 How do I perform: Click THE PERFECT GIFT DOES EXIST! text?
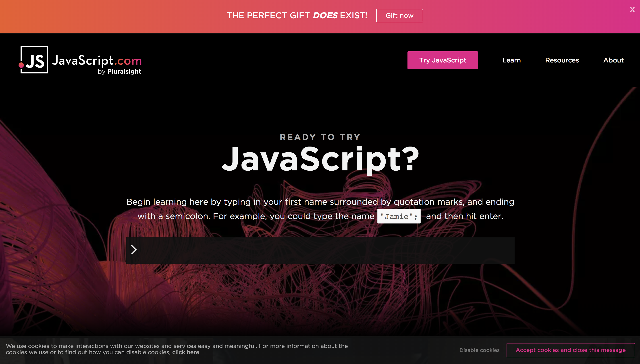point(297,15)
